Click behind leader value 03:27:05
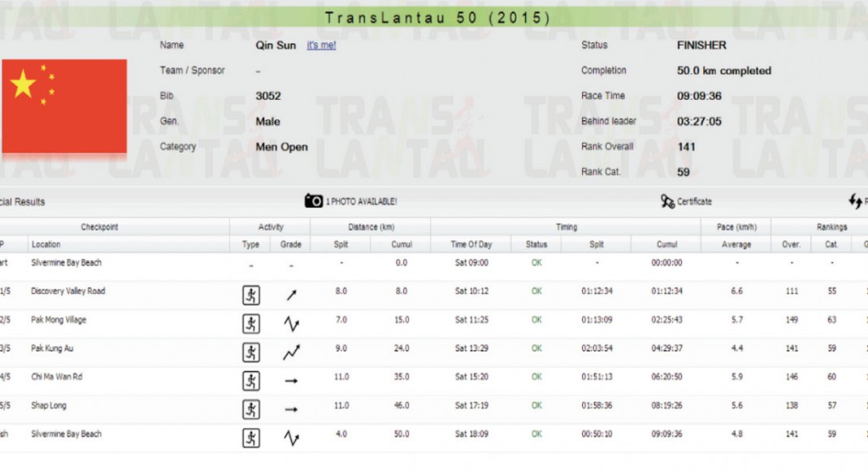 (x=699, y=122)
